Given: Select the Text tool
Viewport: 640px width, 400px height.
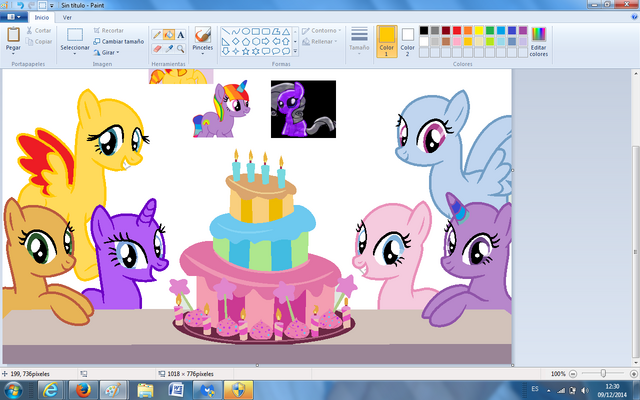Looking at the screenshot, I should 180,35.
